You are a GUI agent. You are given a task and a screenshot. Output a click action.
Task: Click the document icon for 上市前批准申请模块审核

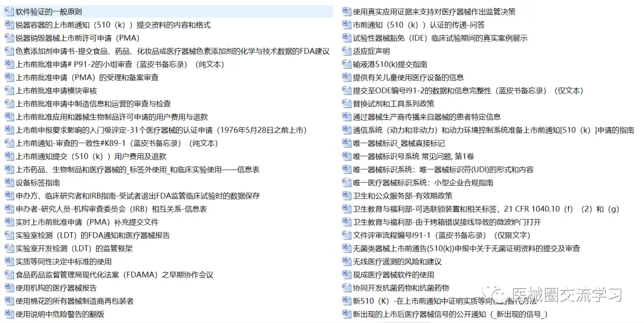tap(9, 91)
